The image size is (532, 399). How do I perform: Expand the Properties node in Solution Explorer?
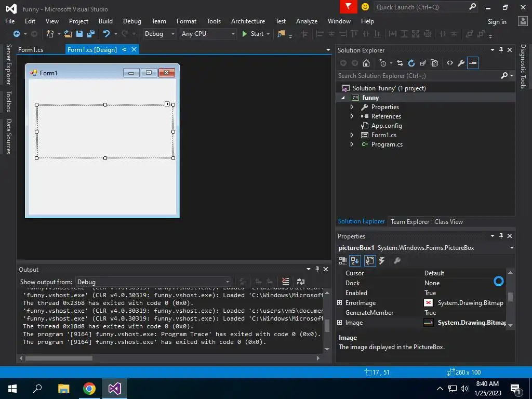(x=352, y=107)
